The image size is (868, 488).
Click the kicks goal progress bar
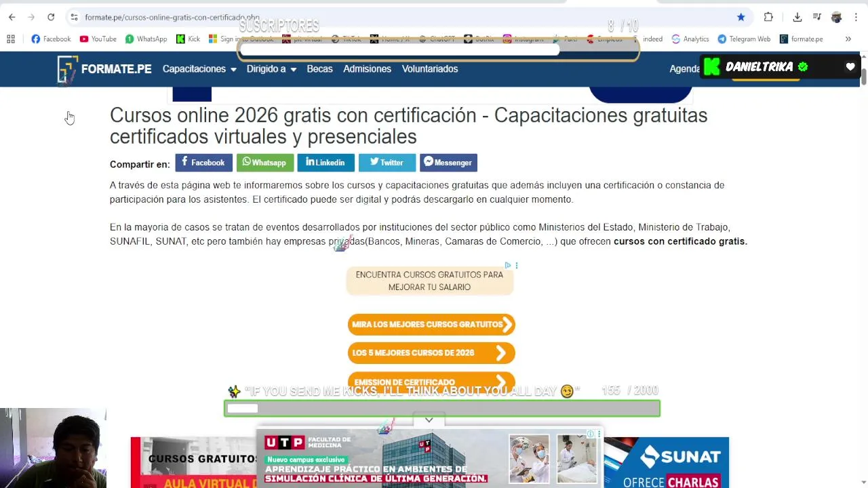tap(442, 408)
